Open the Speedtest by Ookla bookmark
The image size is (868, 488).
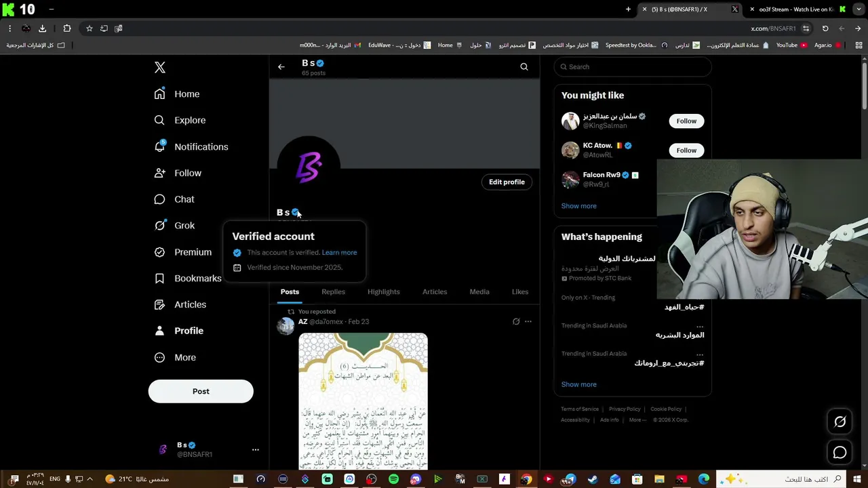pyautogui.click(x=635, y=45)
